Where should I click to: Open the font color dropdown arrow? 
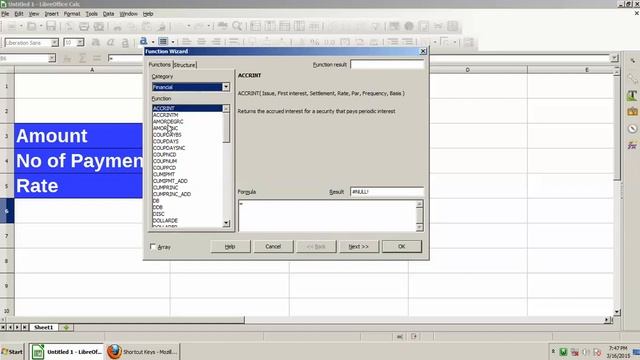(x=153, y=42)
